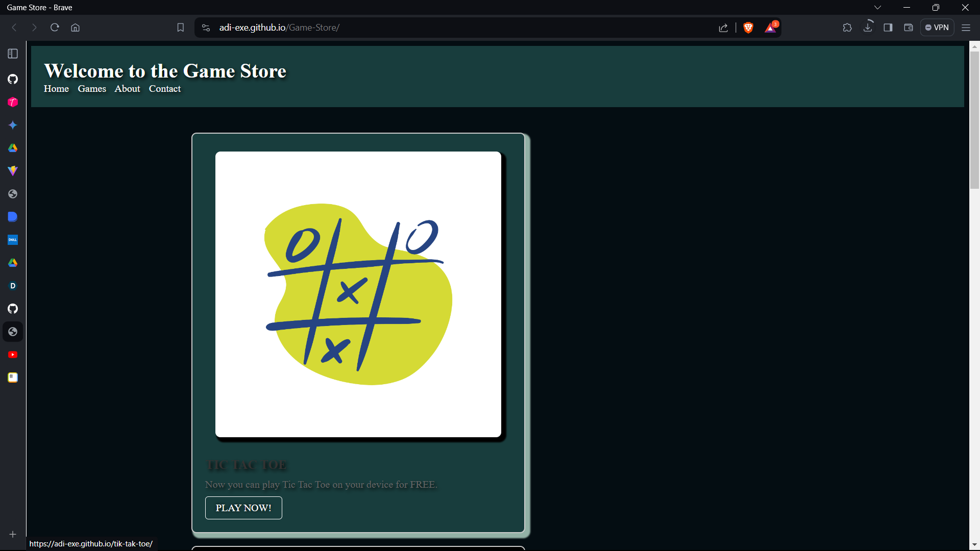The image size is (980, 551).
Task: Click the Contact link in header
Action: pos(164,89)
